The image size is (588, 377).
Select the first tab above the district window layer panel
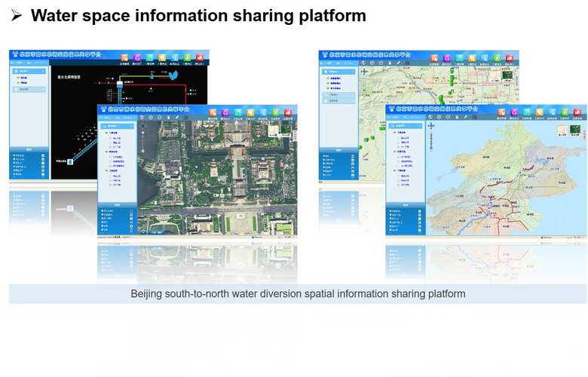394,117
